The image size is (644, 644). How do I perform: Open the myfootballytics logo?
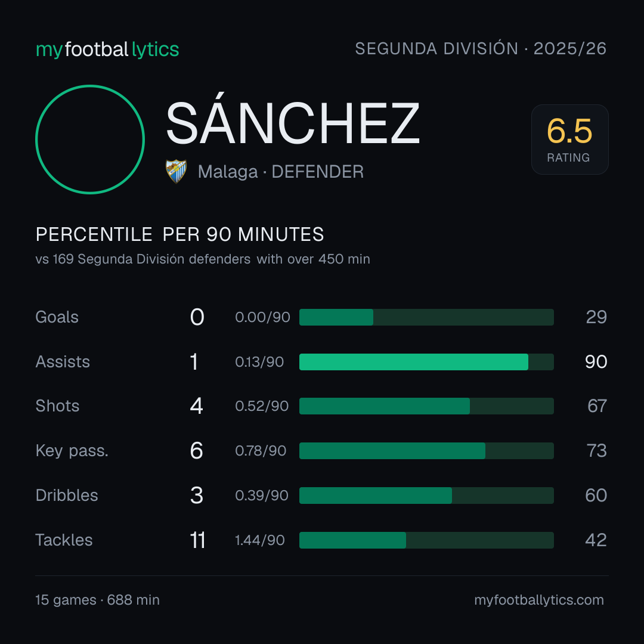click(107, 49)
